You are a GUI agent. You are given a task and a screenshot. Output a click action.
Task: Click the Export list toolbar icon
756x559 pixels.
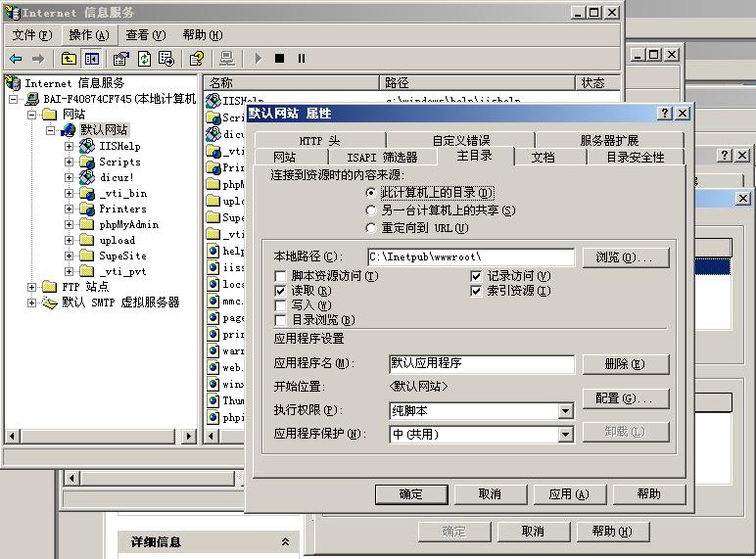[x=166, y=59]
